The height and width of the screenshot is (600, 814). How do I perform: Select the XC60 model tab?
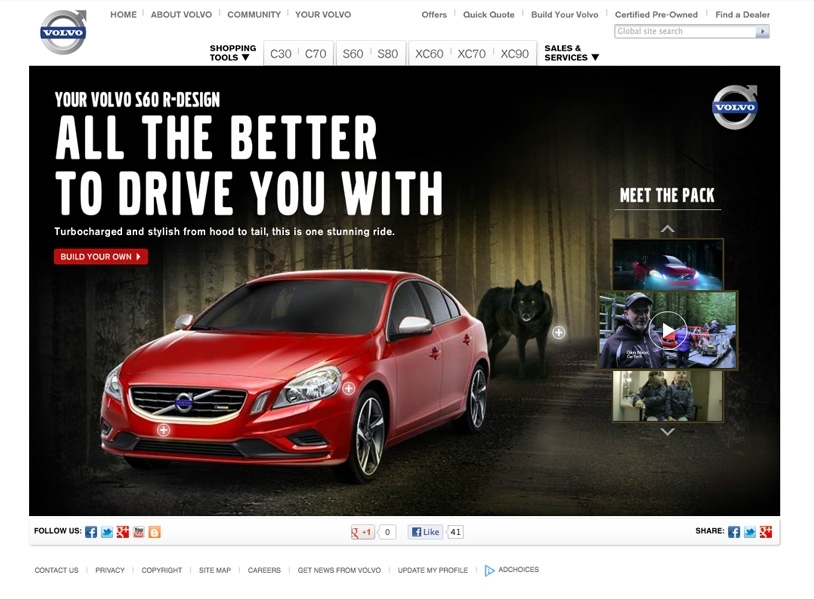429,53
